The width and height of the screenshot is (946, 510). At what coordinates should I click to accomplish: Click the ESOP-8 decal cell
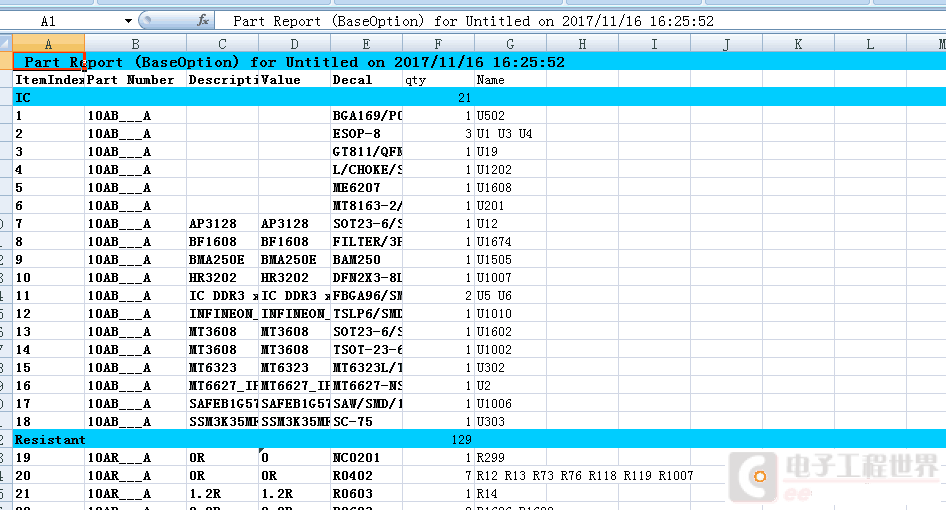[x=366, y=133]
